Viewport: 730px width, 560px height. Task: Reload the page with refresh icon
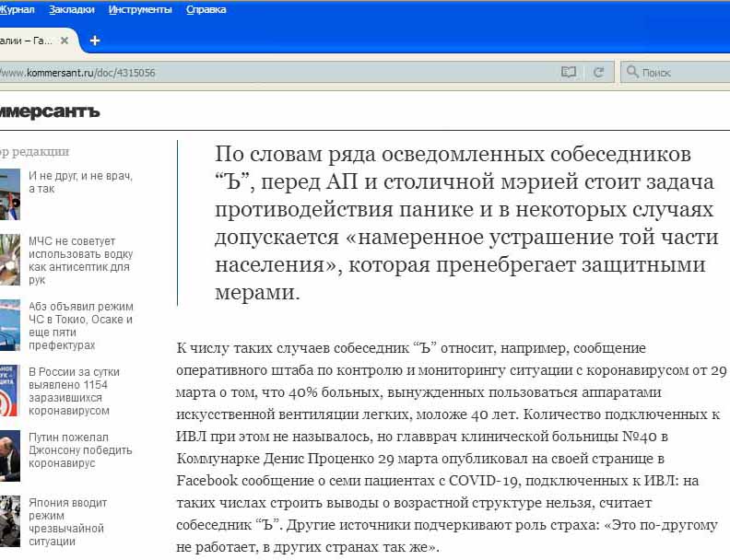[x=598, y=72]
